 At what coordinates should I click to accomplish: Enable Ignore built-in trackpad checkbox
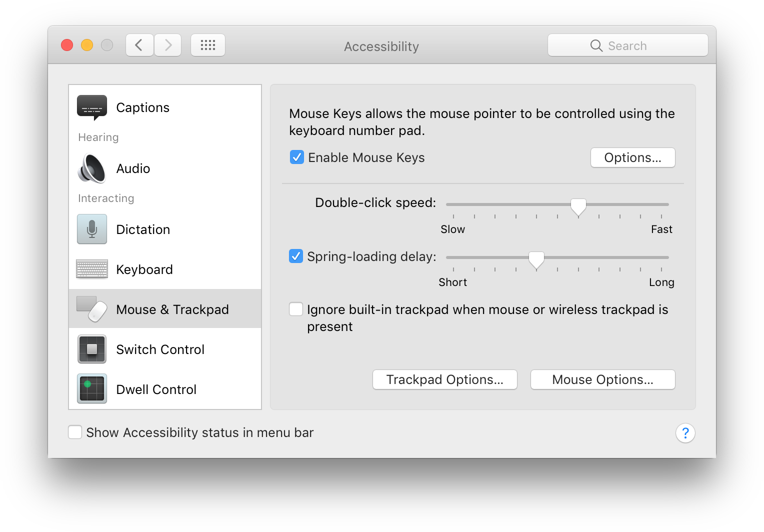[296, 309]
